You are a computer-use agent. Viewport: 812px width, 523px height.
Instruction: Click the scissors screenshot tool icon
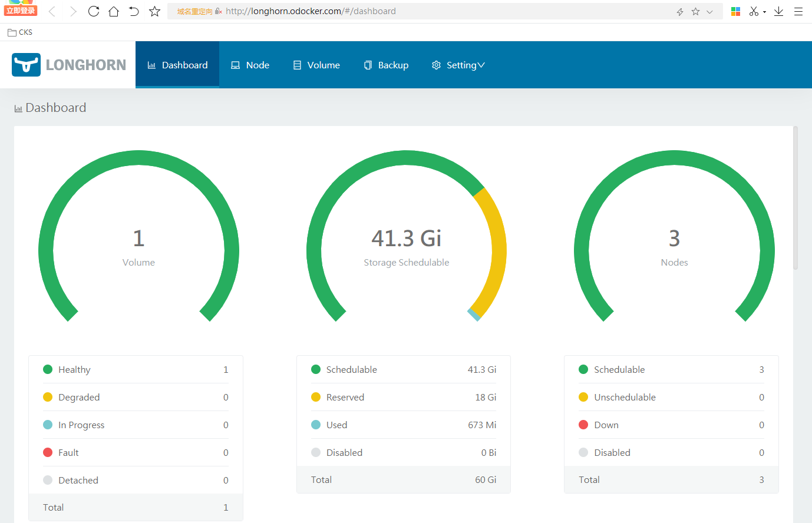pyautogui.click(x=754, y=11)
